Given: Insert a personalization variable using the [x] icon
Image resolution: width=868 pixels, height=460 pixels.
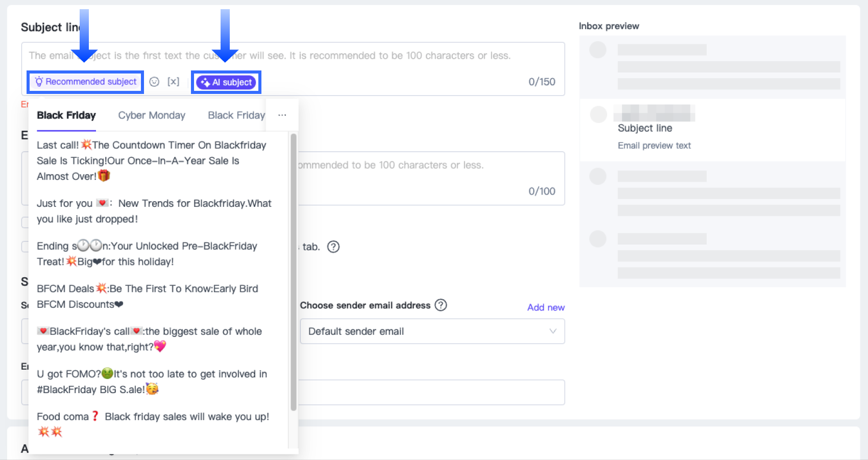Looking at the screenshot, I should point(174,82).
